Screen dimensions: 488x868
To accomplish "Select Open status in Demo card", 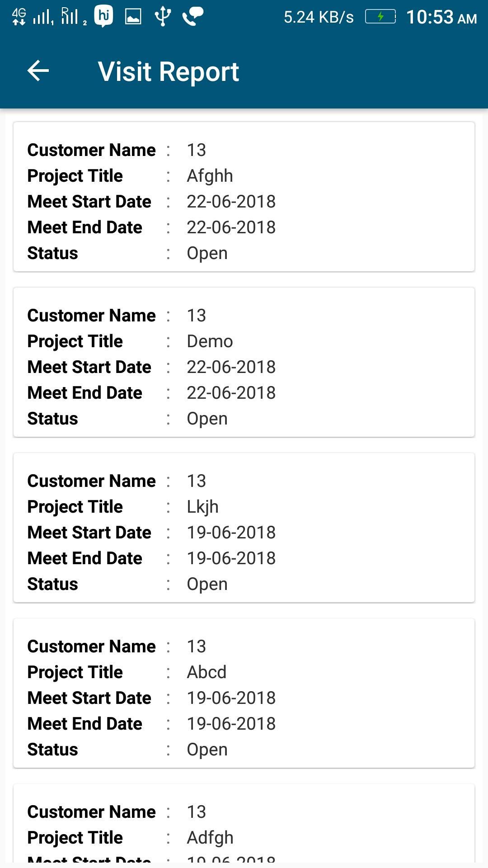I will pos(207,419).
